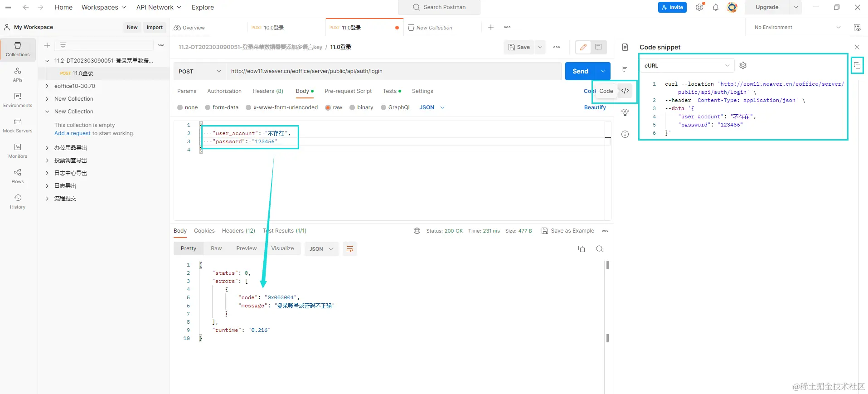
Task: Select the binary body type
Action: coord(361,107)
